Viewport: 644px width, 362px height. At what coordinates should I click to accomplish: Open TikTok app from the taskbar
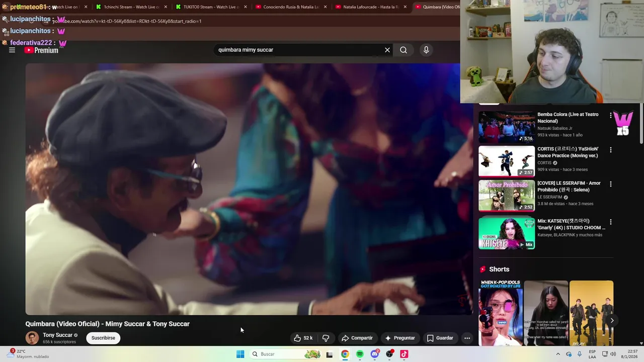coord(404,354)
